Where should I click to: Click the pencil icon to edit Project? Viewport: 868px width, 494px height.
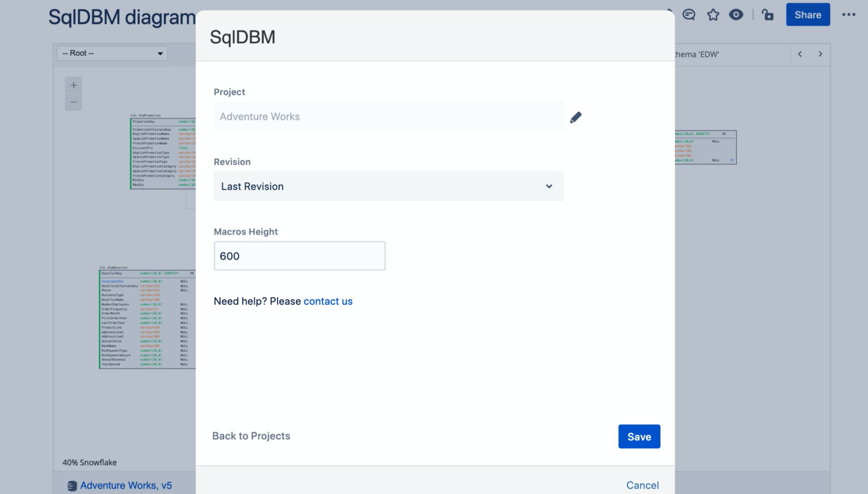pos(576,117)
